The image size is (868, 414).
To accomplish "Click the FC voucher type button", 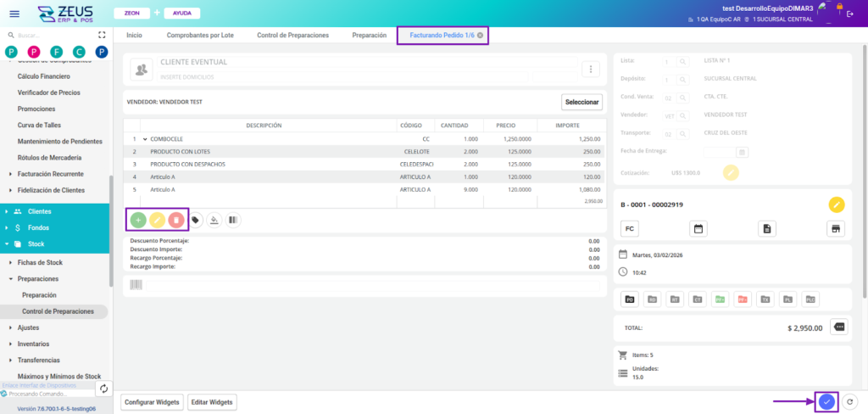I will (x=630, y=229).
